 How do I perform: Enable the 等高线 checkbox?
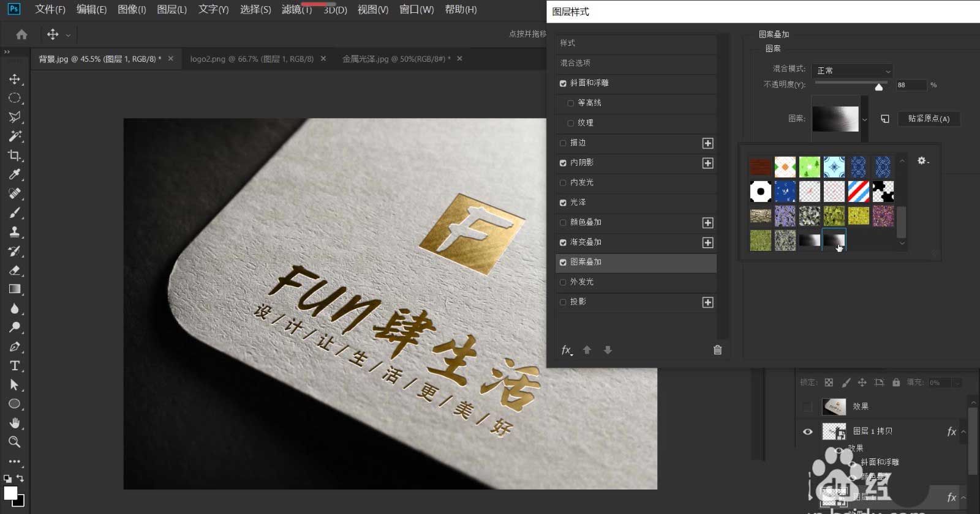571,103
